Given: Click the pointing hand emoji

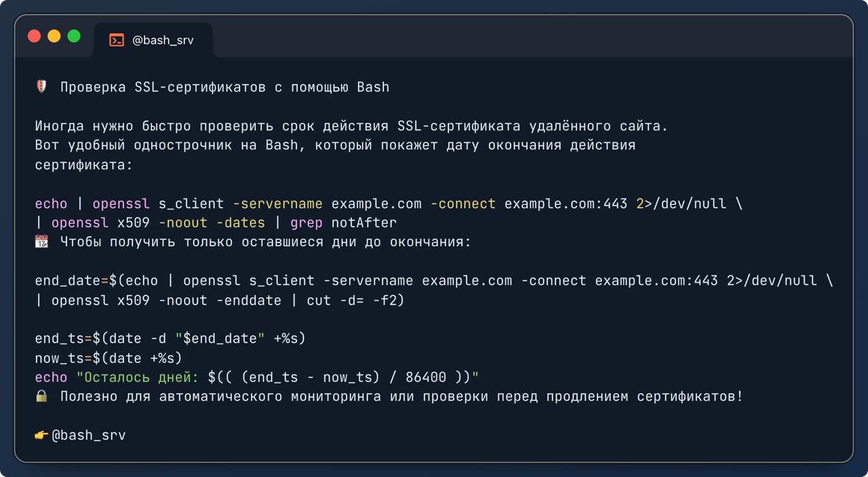Looking at the screenshot, I should click(x=41, y=436).
